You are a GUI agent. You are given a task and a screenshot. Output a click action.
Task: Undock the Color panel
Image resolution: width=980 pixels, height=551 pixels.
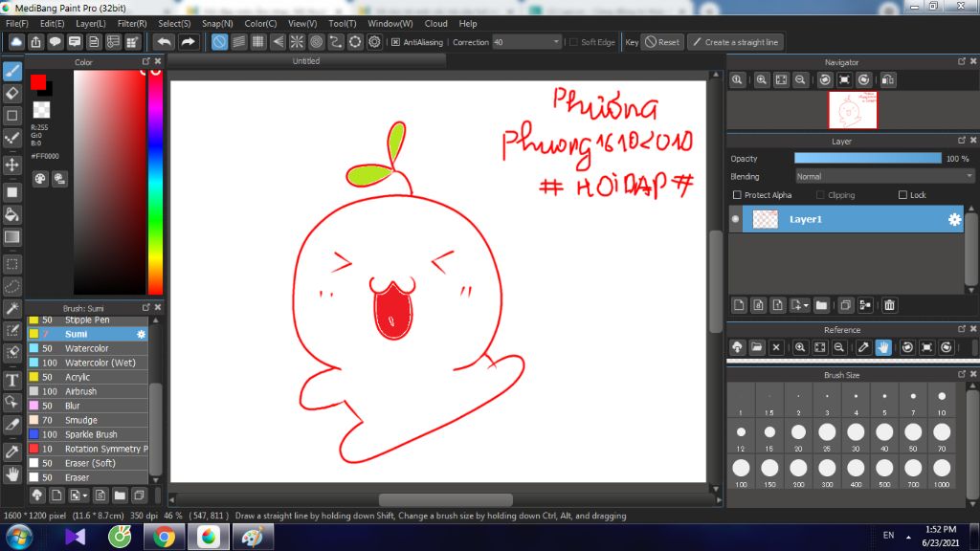145,61
